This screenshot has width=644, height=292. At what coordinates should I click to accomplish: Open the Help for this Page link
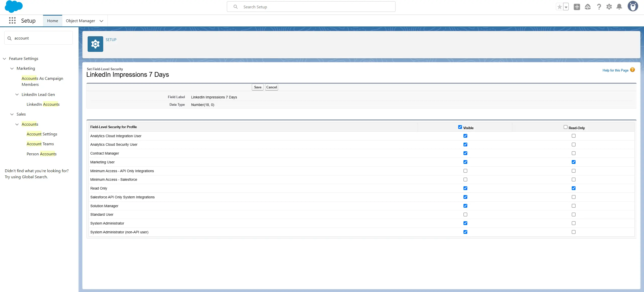coord(615,70)
